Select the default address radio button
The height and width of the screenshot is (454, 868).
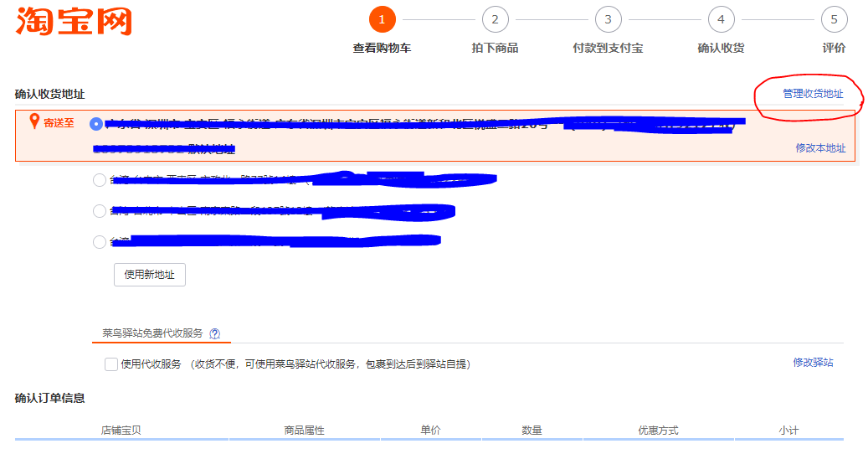pyautogui.click(x=95, y=123)
